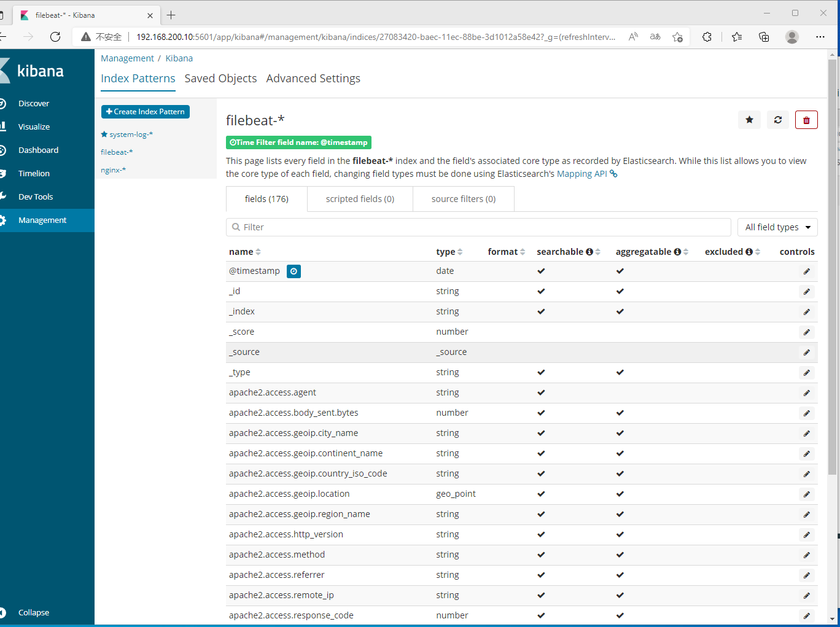
Task: Edit the _score field pencil
Action: pos(806,332)
